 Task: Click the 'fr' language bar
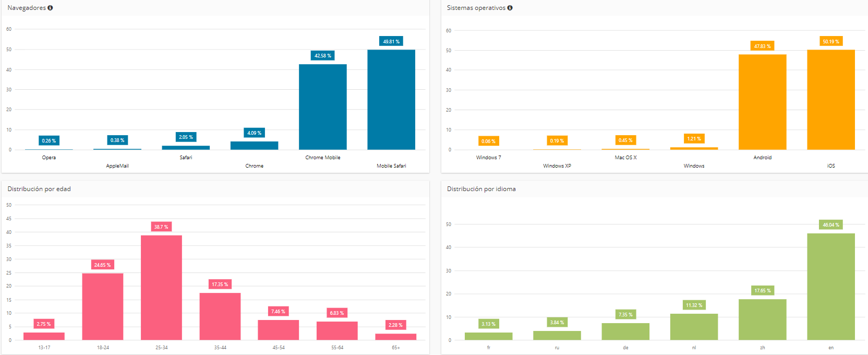pos(489,336)
